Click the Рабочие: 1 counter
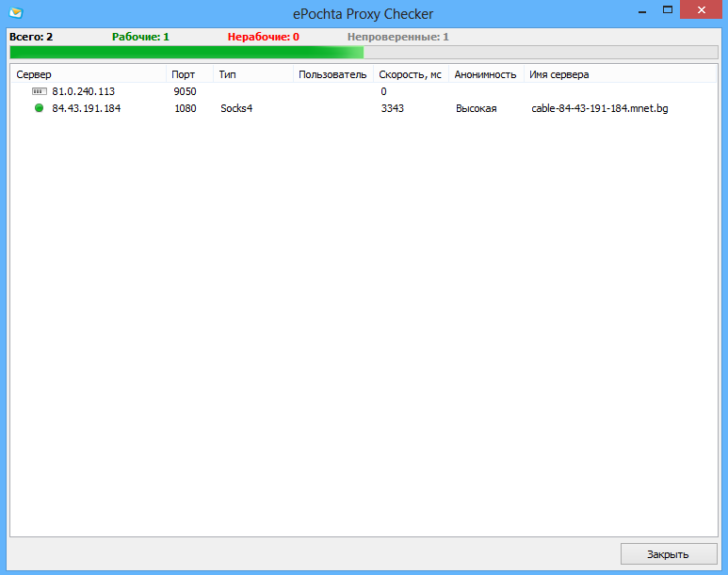This screenshot has width=728, height=575. pos(140,37)
